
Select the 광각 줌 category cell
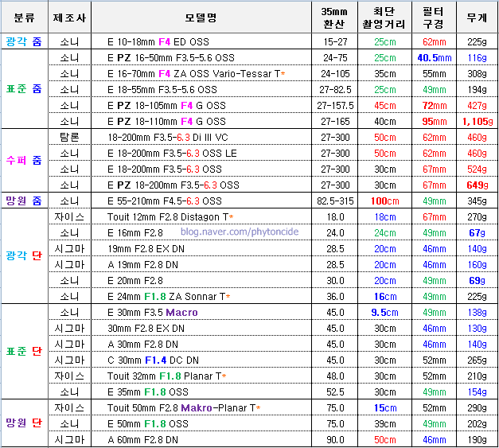24,41
